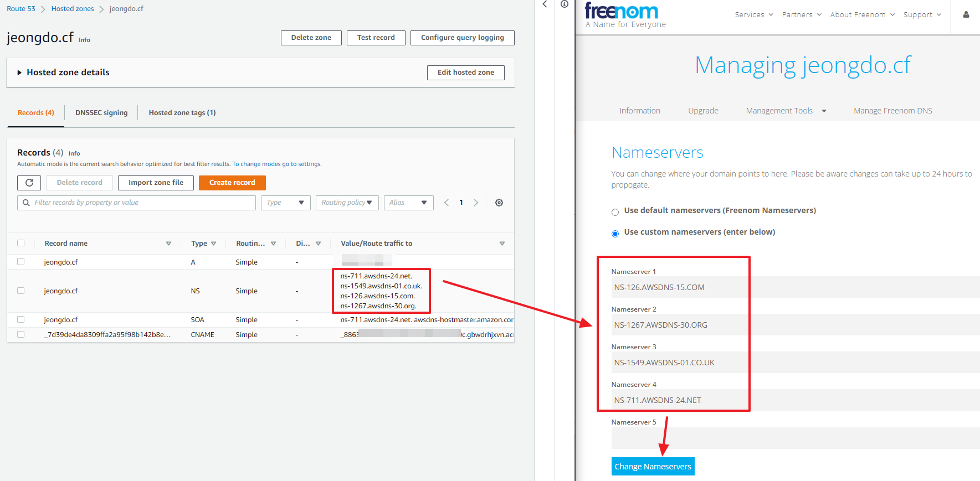Image resolution: width=980 pixels, height=481 pixels.
Task: Open Info link beside jeongdo.cf title
Action: pos(84,40)
